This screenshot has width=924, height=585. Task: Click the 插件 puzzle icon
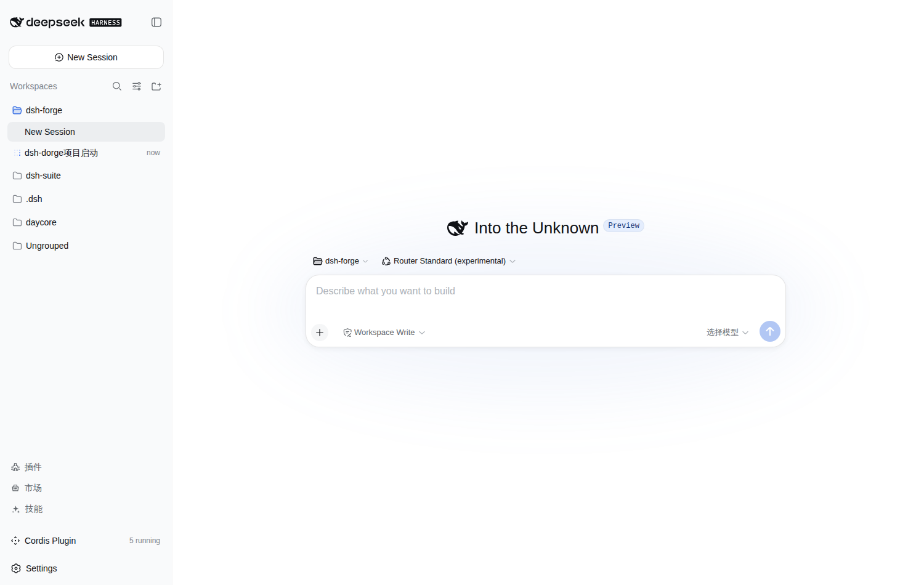tap(15, 467)
